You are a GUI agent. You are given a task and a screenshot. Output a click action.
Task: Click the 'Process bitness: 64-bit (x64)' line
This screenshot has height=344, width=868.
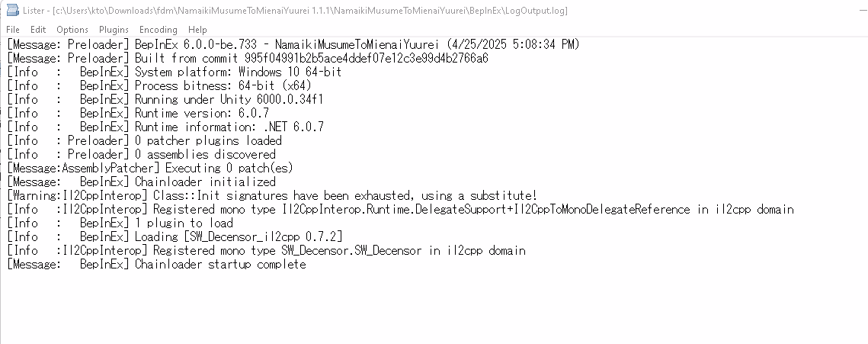pyautogui.click(x=159, y=85)
